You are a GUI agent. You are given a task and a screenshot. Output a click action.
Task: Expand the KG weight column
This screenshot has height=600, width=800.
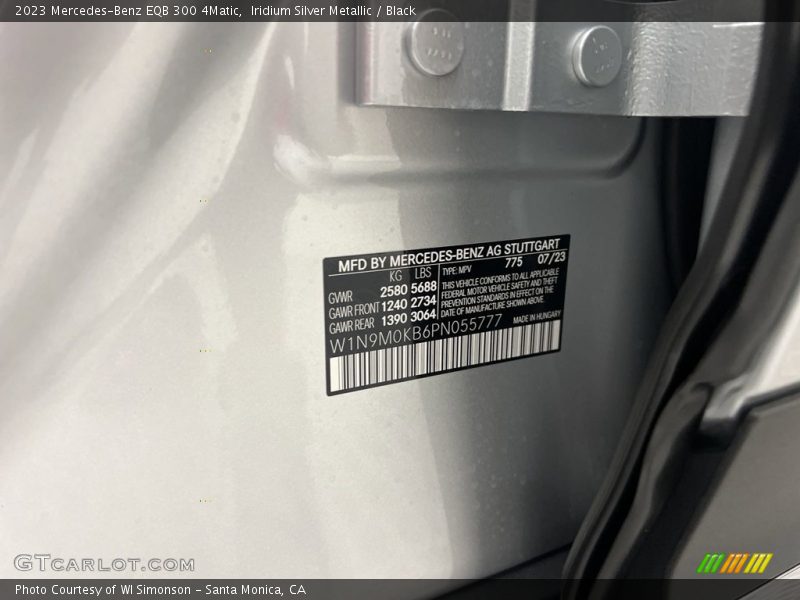pos(394,273)
